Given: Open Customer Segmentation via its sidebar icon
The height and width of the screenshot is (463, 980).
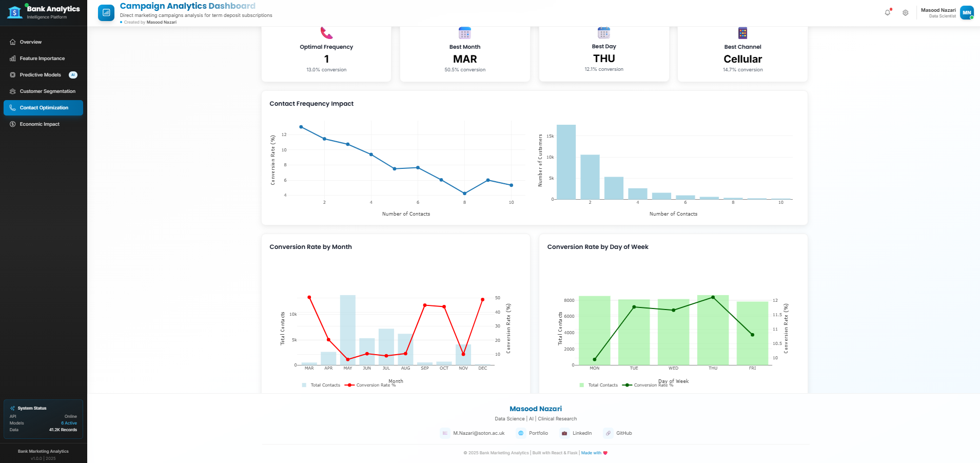Looking at the screenshot, I should [12, 91].
